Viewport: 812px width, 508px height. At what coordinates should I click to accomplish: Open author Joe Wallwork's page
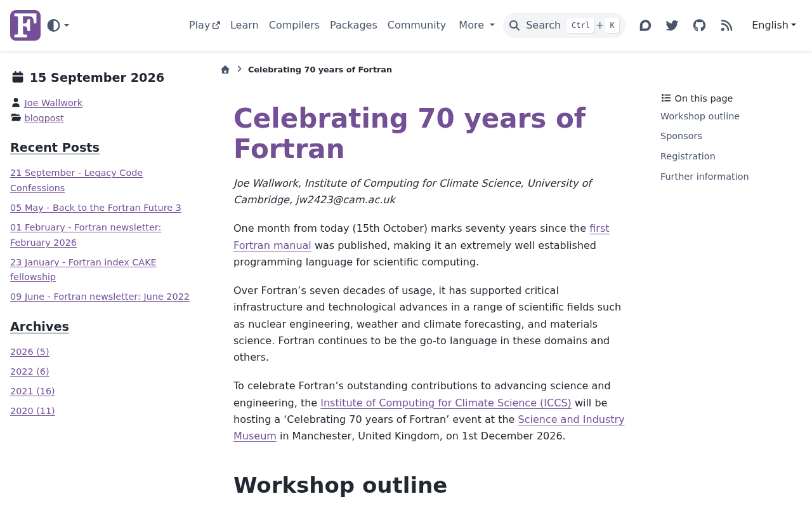[53, 103]
